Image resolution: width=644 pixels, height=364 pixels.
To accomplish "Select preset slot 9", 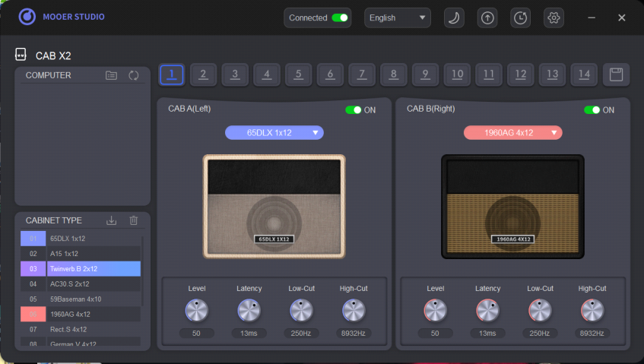I will 426,74.
